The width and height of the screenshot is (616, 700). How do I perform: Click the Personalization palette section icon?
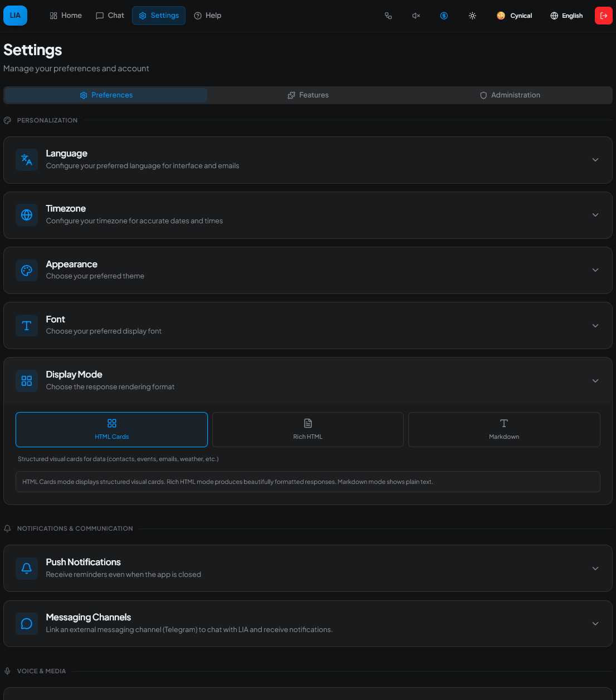click(x=7, y=120)
